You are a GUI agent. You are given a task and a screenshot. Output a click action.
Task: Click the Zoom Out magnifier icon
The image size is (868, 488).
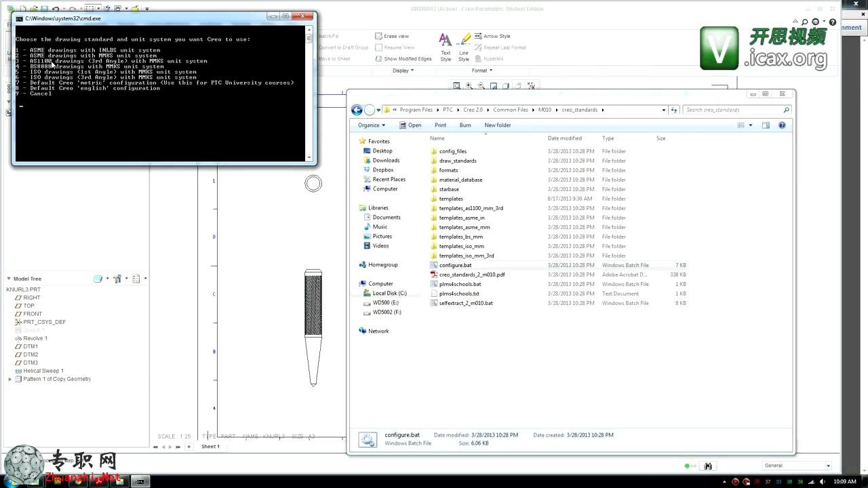coord(481,86)
